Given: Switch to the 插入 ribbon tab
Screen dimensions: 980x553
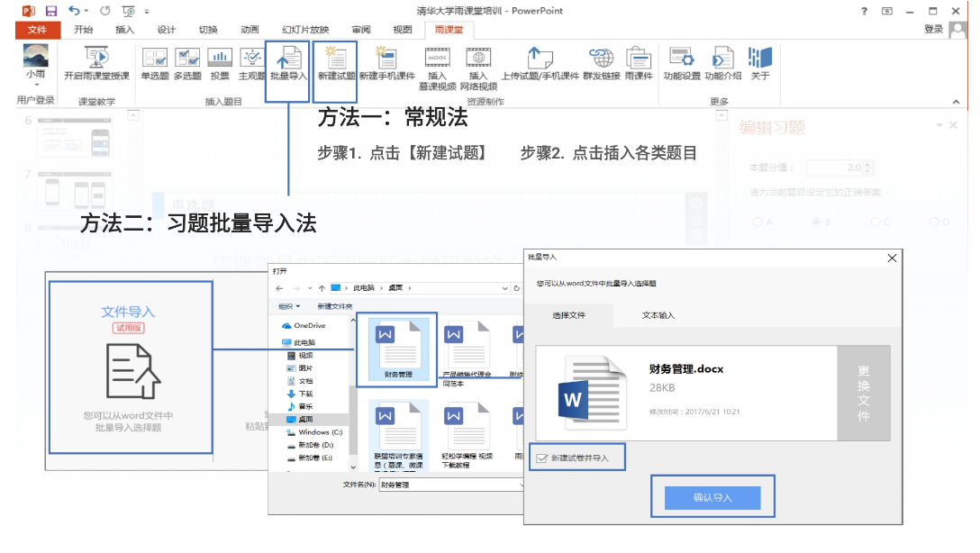Looking at the screenshot, I should (124, 30).
